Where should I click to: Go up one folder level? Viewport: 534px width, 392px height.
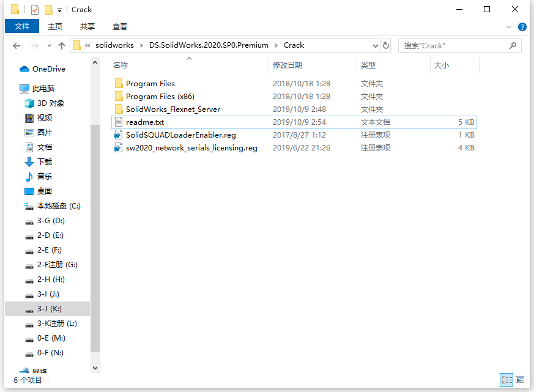point(62,46)
